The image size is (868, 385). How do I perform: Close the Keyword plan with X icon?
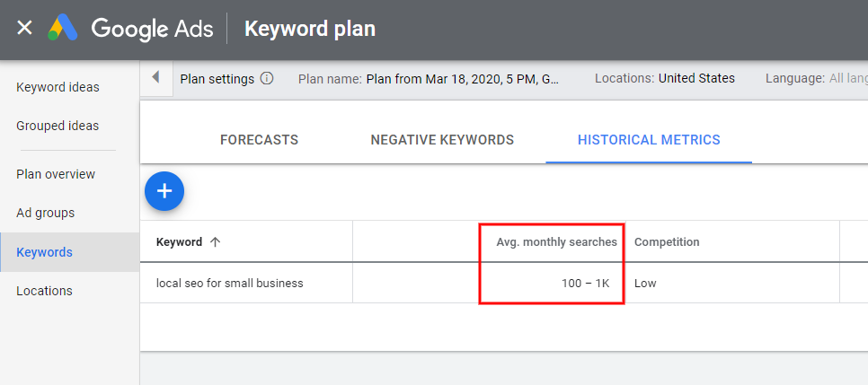[24, 28]
